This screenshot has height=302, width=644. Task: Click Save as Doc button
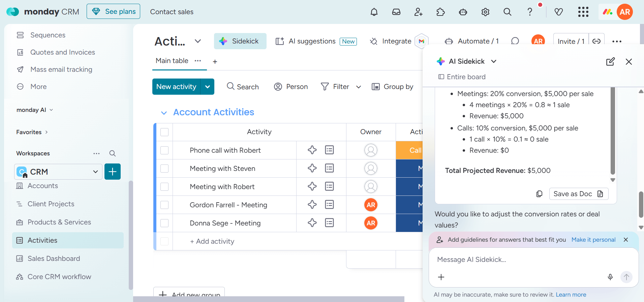pyautogui.click(x=579, y=194)
